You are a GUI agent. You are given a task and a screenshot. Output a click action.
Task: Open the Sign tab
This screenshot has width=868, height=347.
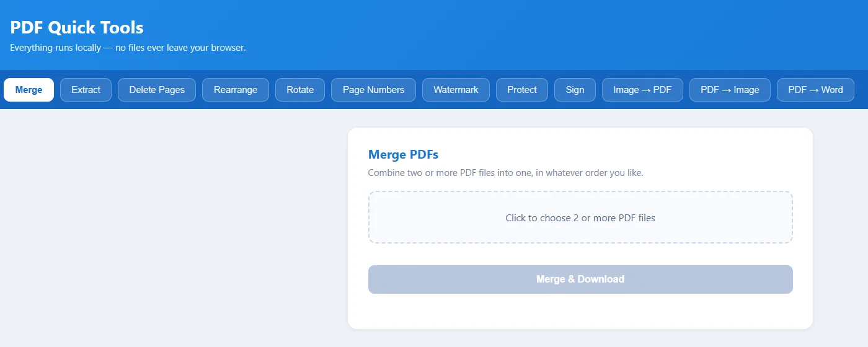click(x=575, y=90)
